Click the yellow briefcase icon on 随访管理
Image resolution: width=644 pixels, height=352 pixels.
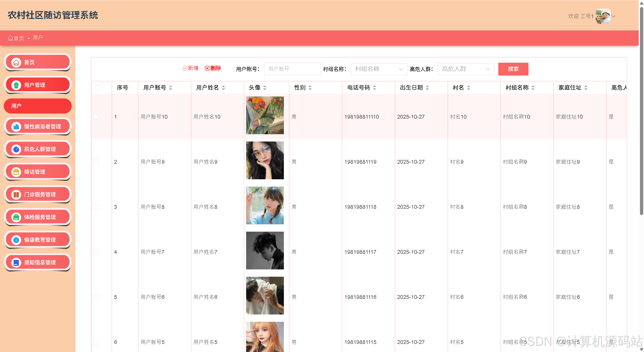(x=16, y=172)
